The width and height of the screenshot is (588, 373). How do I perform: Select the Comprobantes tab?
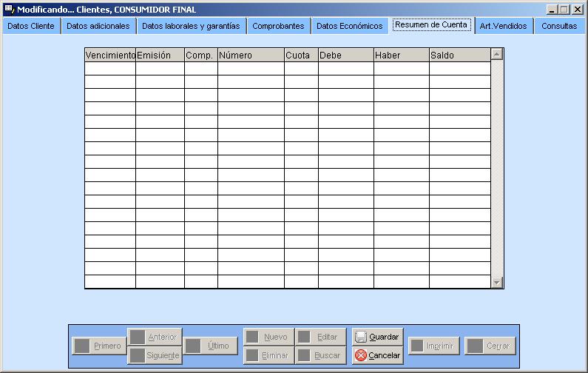[278, 26]
